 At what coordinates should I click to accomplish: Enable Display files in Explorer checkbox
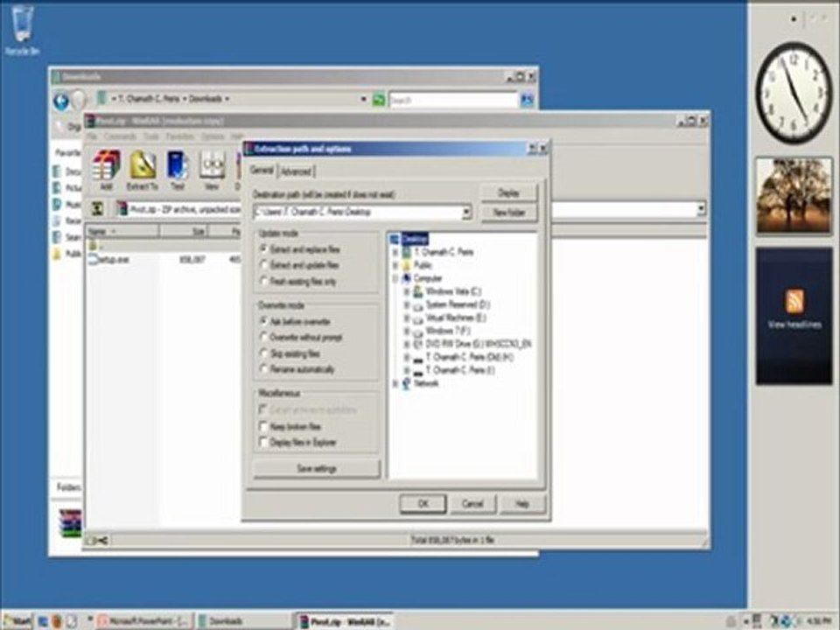pos(263,443)
